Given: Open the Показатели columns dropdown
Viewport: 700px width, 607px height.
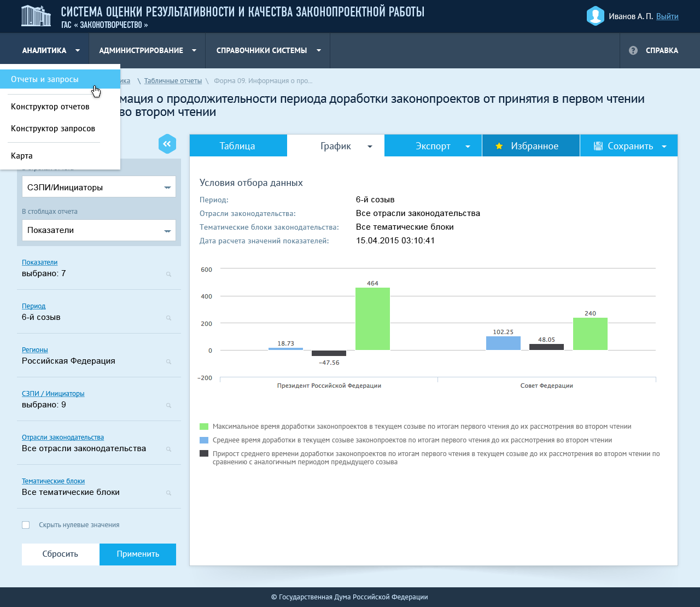Looking at the screenshot, I should [99, 230].
